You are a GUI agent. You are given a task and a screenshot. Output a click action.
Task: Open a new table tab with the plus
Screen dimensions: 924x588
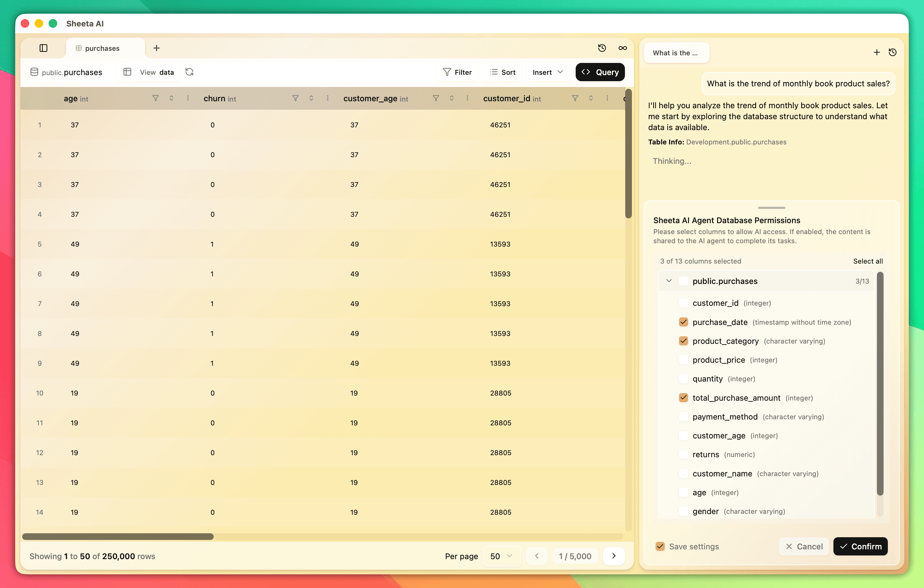pyautogui.click(x=156, y=48)
